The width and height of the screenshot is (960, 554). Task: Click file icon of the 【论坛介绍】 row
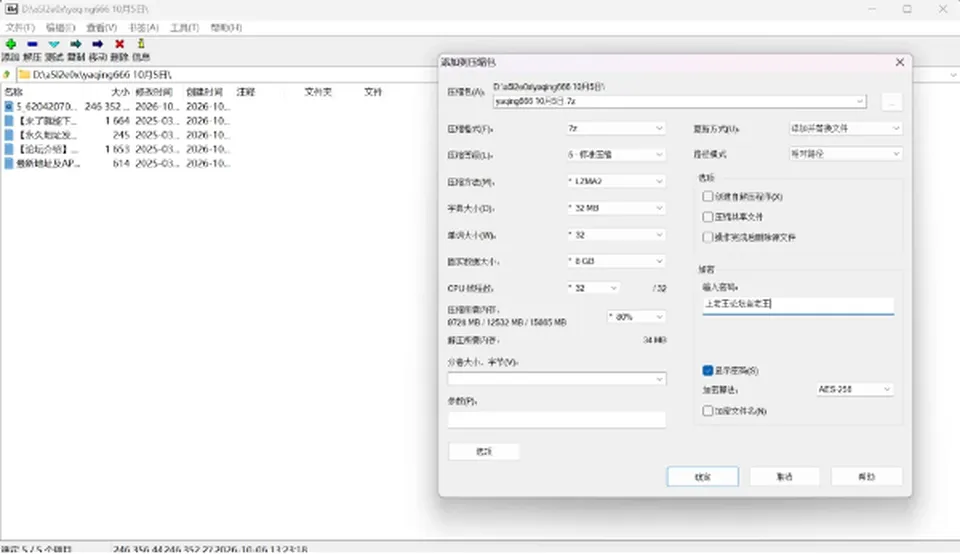[9, 149]
